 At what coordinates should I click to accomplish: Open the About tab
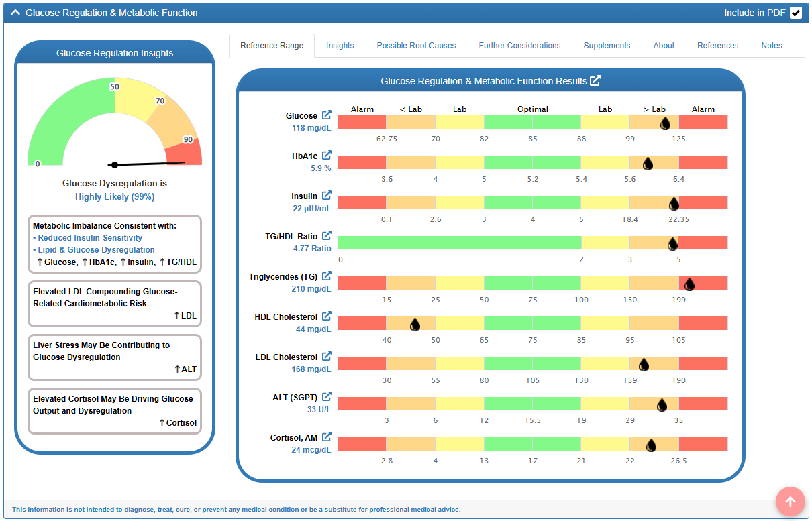click(664, 46)
